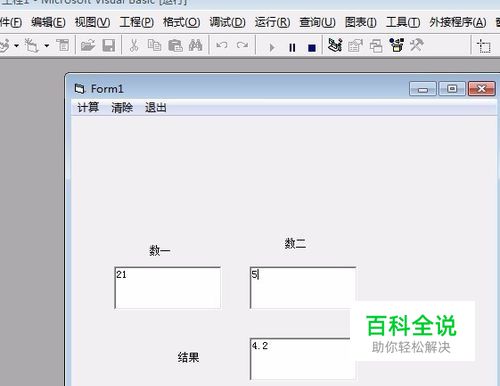Click the Start run triangle button
The image size is (500, 386).
pos(272,48)
